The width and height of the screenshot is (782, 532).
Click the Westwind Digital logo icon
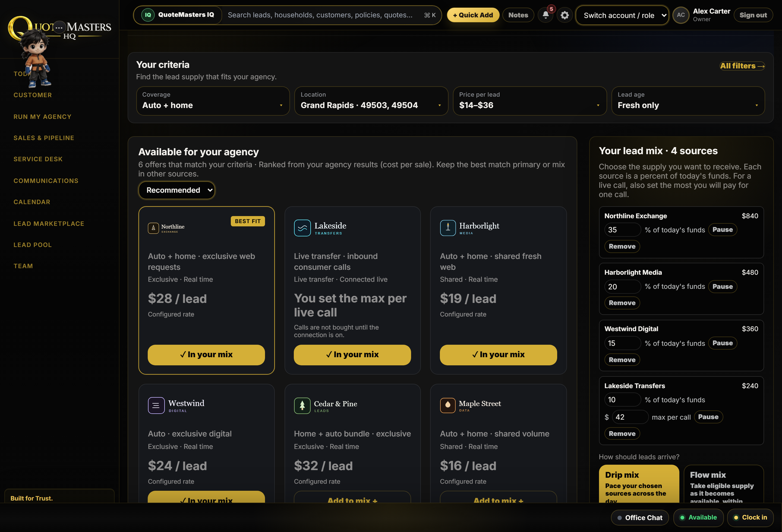pyautogui.click(x=156, y=405)
